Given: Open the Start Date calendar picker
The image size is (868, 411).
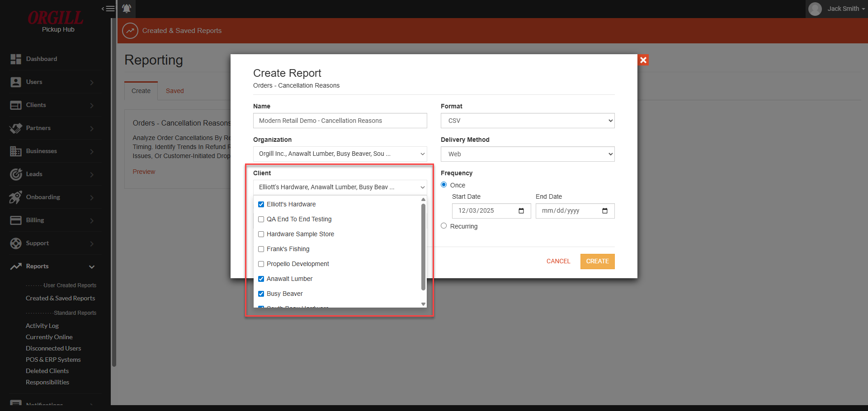Looking at the screenshot, I should point(521,211).
